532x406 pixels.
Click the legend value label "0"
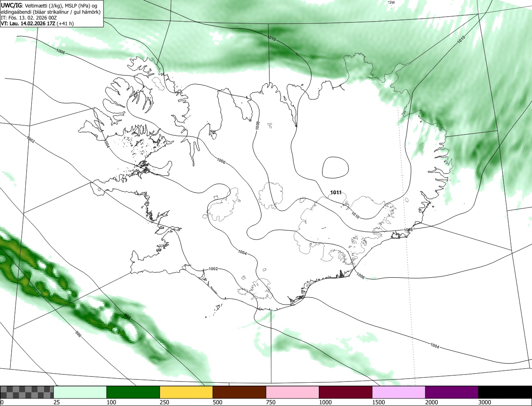click(x=2, y=402)
